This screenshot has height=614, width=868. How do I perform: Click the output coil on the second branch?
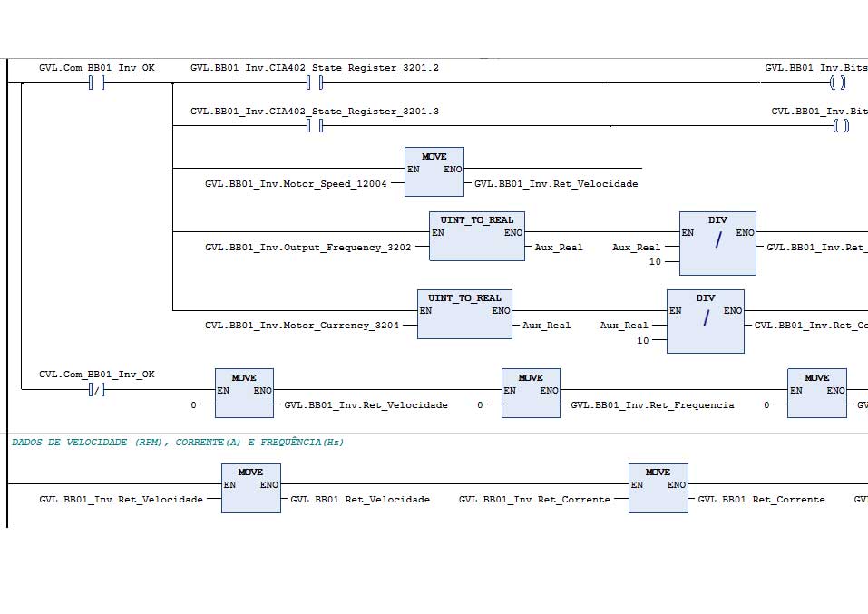(840, 126)
